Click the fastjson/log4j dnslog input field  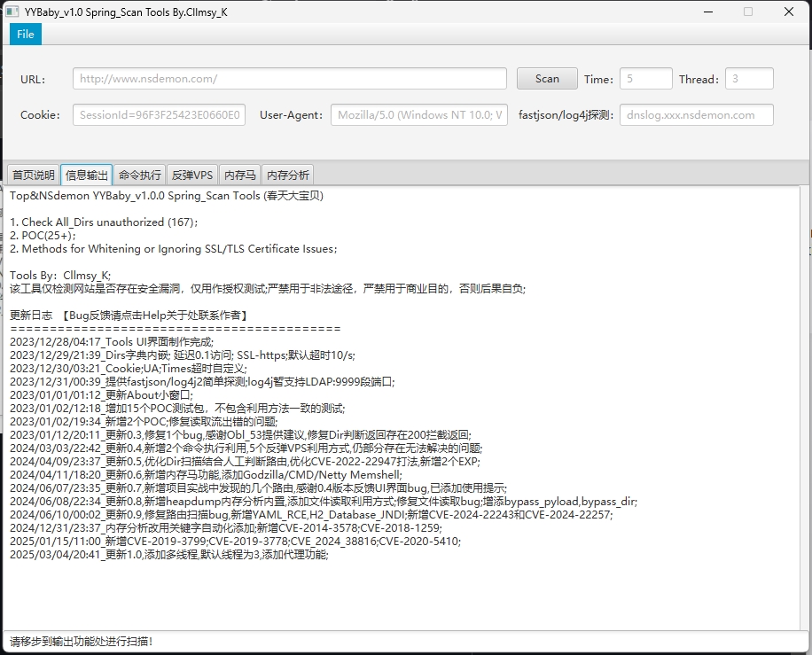tap(697, 115)
